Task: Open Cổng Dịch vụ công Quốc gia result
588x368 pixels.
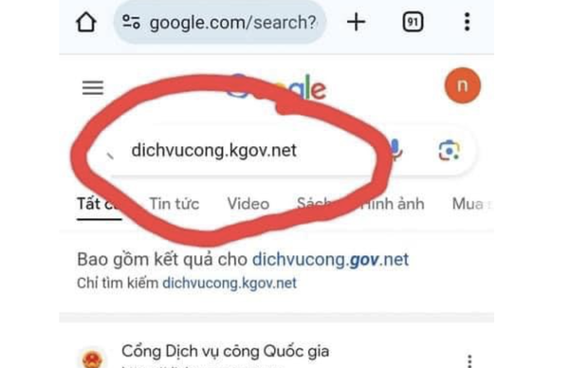Action: (x=226, y=352)
